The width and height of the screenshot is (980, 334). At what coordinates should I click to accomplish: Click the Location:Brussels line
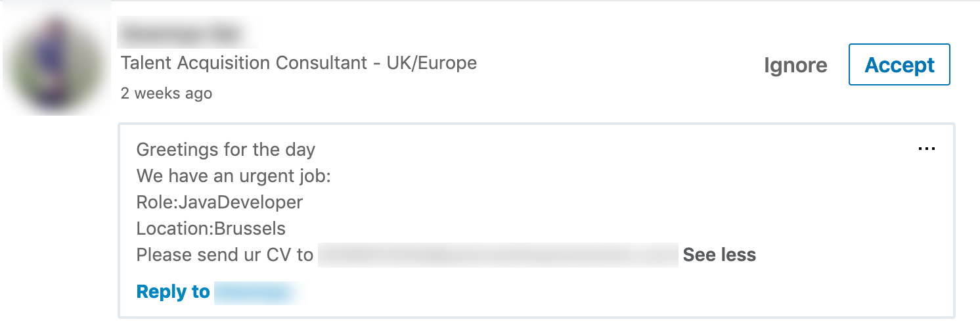211,228
